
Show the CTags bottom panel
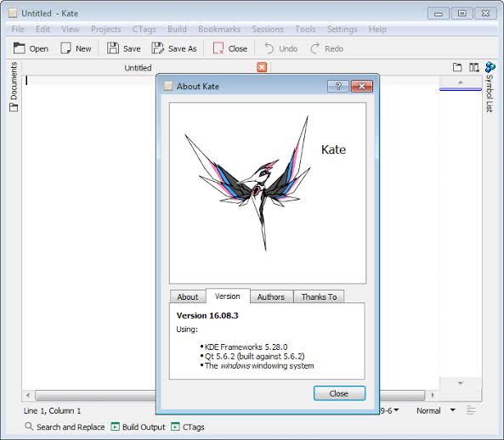tap(188, 426)
